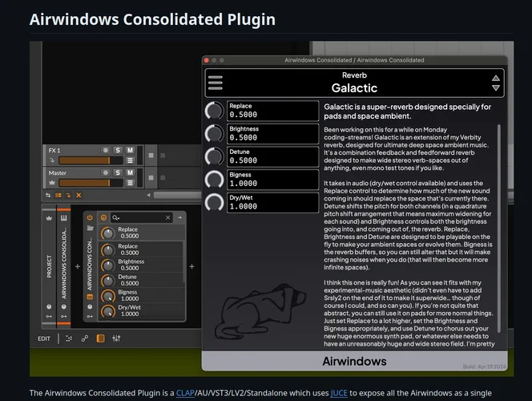532x401 pixels.
Task: Open the JUCE link
Action: tap(339, 393)
